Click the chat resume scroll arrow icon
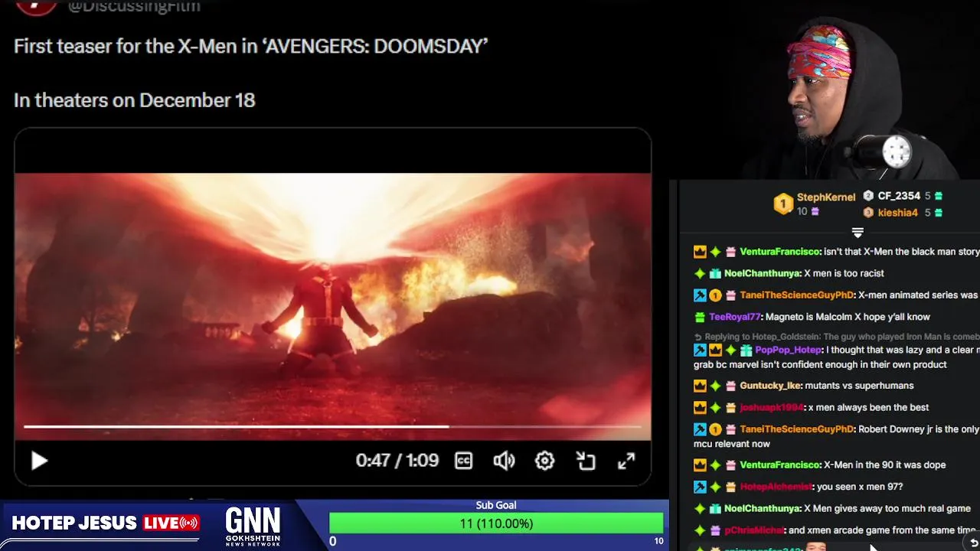This screenshot has width=980, height=551. [973, 543]
